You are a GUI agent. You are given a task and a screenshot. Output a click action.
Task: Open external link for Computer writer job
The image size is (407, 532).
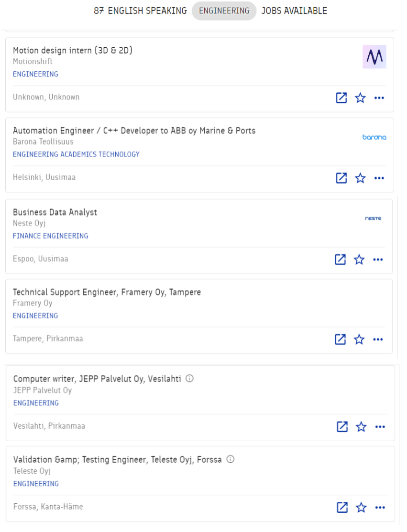342,427
